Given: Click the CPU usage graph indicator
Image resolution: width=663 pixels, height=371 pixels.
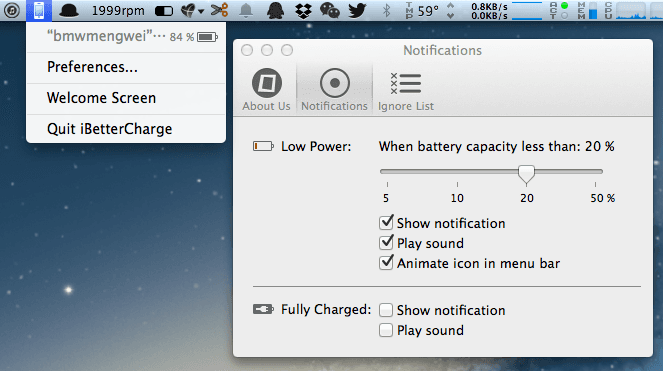Looking at the screenshot, I should click(625, 11).
